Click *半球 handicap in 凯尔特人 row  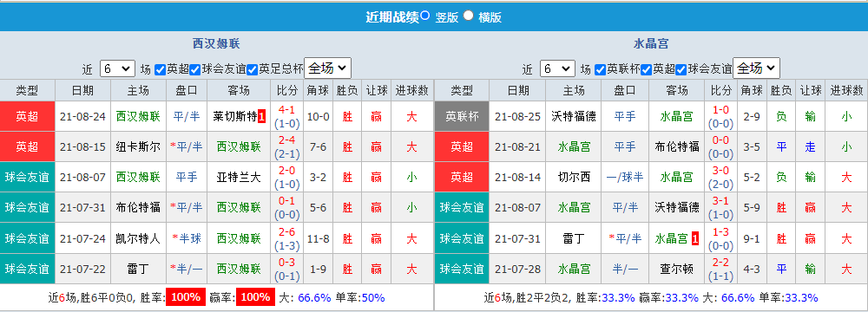tap(187, 239)
